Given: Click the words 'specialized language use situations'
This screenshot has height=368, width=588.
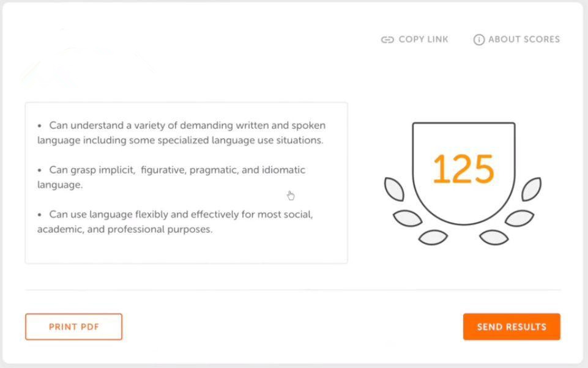Looking at the screenshot, I should pos(240,140).
